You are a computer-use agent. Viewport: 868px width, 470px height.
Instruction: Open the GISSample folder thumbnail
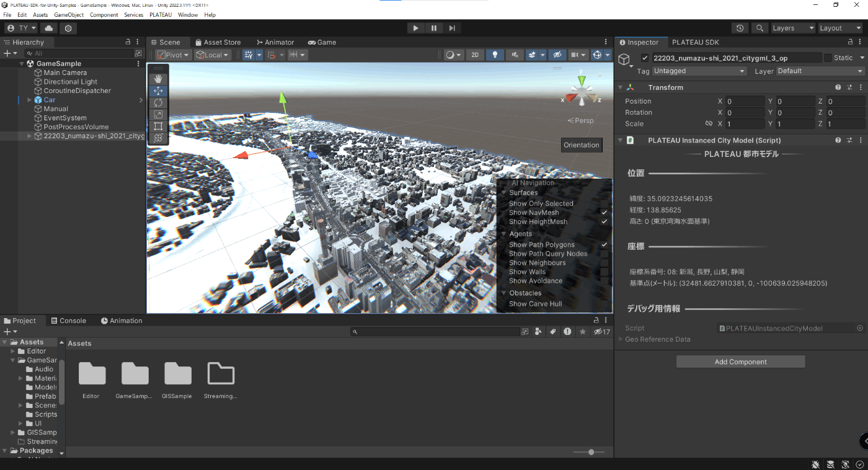(x=177, y=374)
